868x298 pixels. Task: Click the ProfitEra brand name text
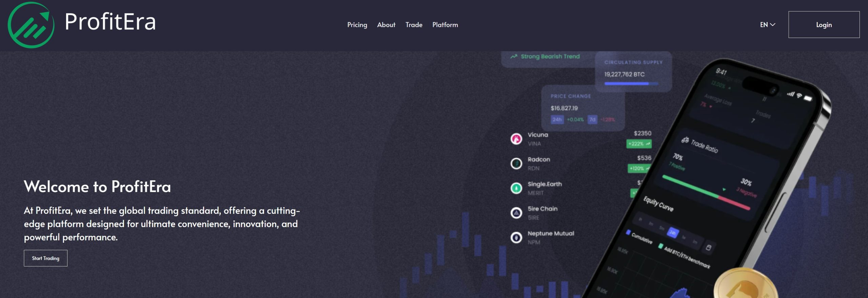tap(110, 22)
